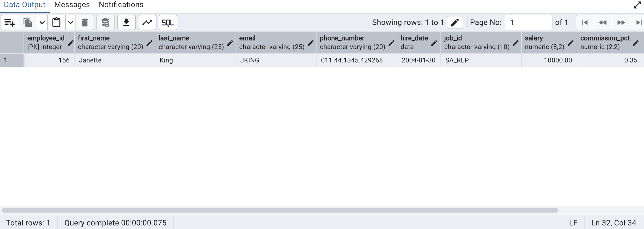
Task: Copy selected rows with the Copy icon
Action: [x=28, y=22]
